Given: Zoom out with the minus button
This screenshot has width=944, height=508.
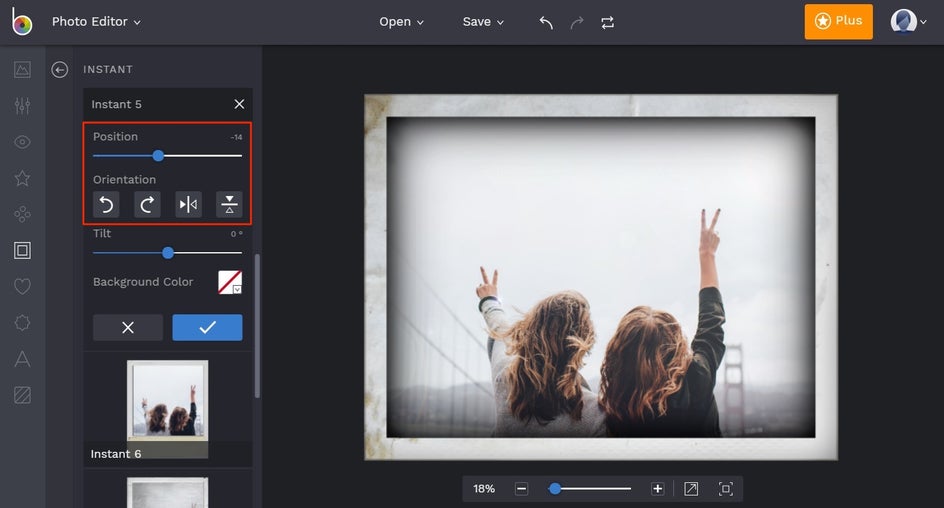Looking at the screenshot, I should tap(521, 489).
